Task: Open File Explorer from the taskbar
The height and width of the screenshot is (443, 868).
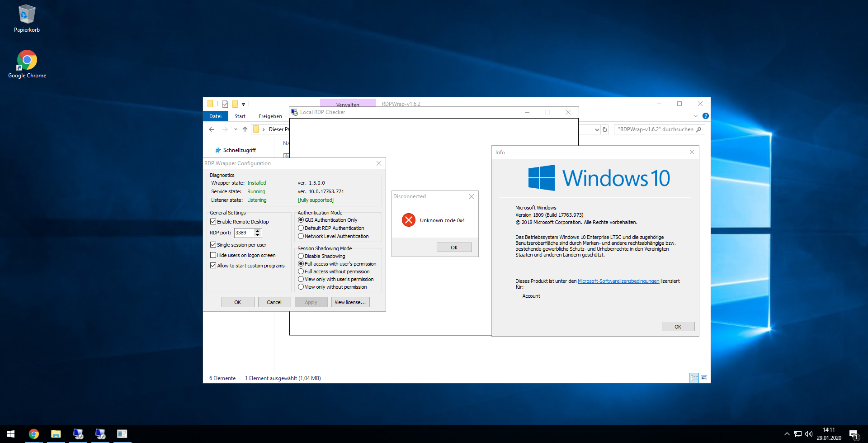Action: (56, 434)
